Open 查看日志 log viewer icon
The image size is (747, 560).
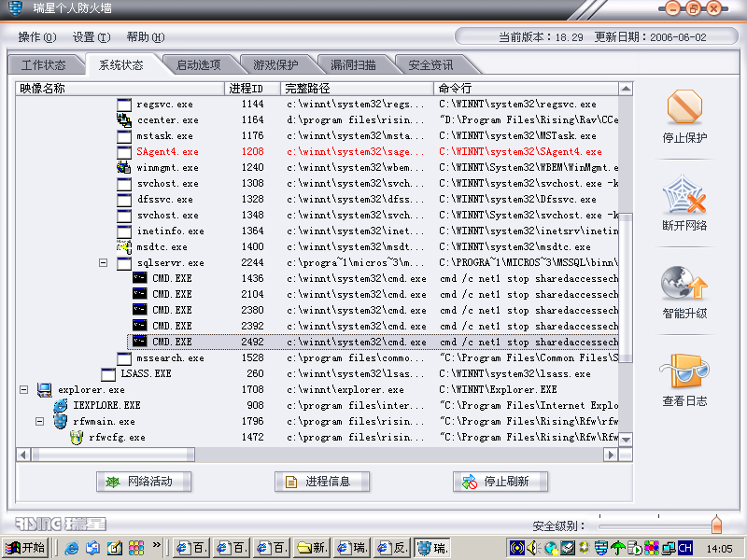pos(684,372)
